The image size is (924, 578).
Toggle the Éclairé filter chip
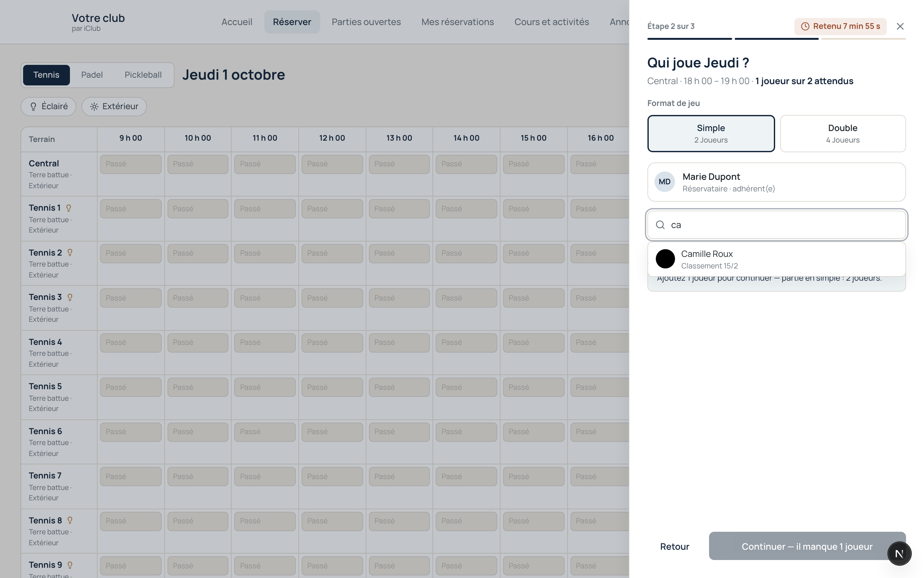(48, 106)
